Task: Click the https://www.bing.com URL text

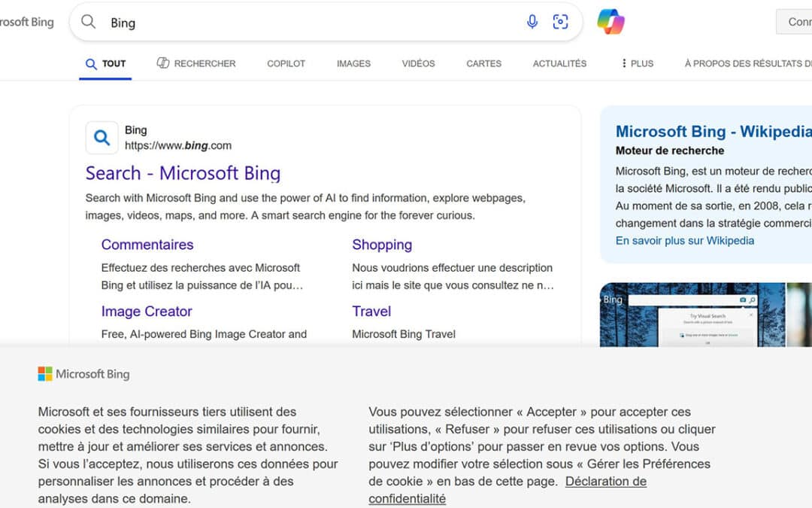Action: [x=178, y=146]
